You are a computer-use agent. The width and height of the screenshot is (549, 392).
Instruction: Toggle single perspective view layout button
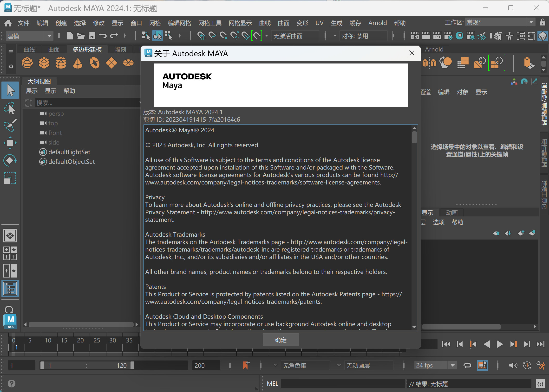pyautogui.click(x=10, y=235)
